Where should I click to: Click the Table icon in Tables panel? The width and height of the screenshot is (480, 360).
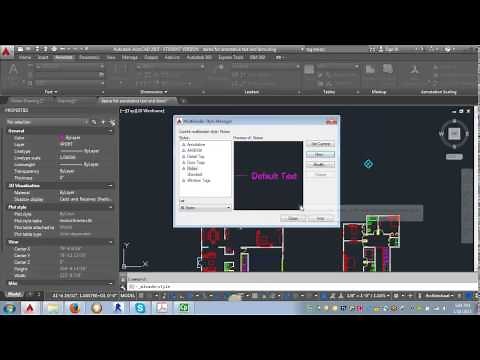click(x=309, y=70)
